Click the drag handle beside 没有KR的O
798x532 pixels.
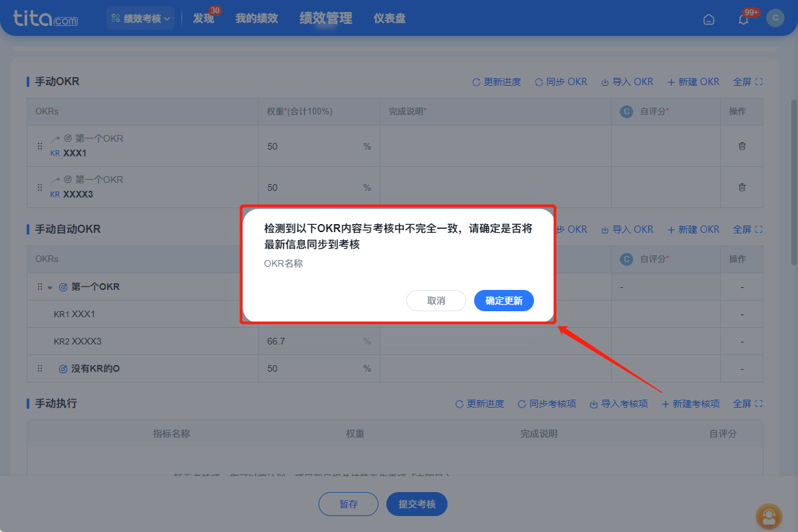(x=39, y=368)
